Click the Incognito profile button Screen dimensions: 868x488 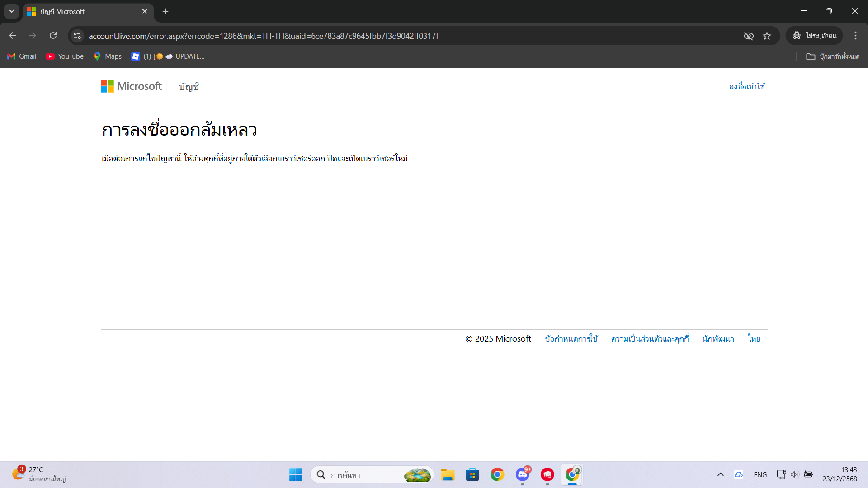tap(814, 36)
